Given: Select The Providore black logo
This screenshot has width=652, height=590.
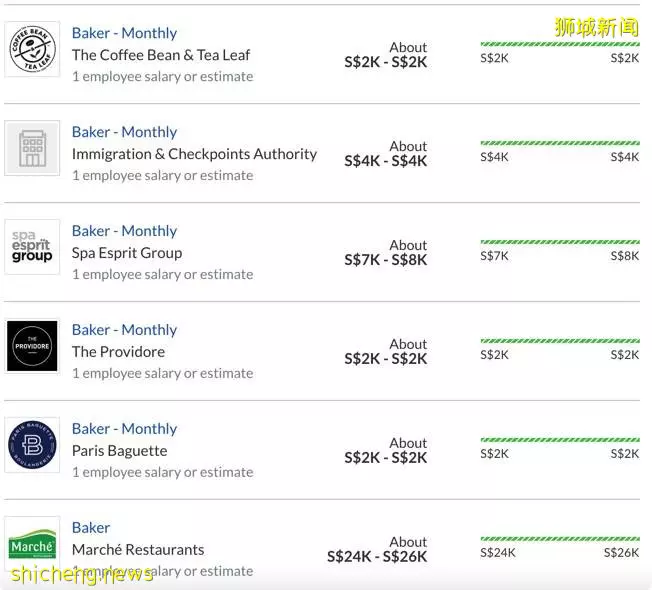Looking at the screenshot, I should tap(32, 346).
